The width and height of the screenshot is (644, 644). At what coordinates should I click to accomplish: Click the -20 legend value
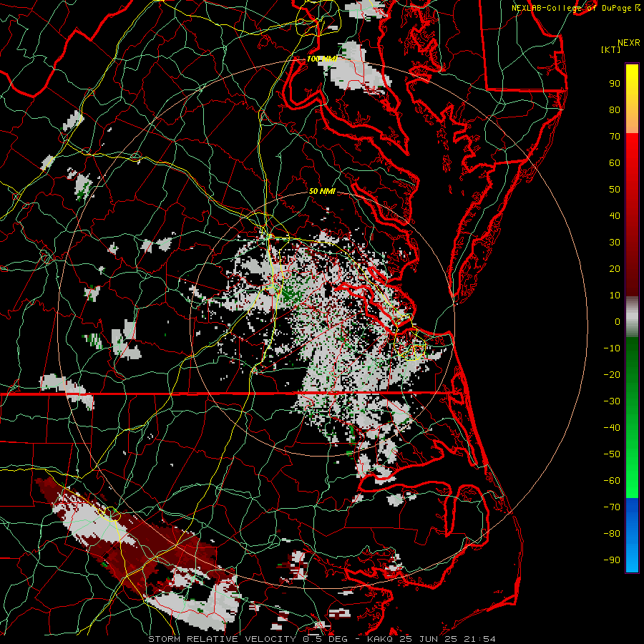612,374
